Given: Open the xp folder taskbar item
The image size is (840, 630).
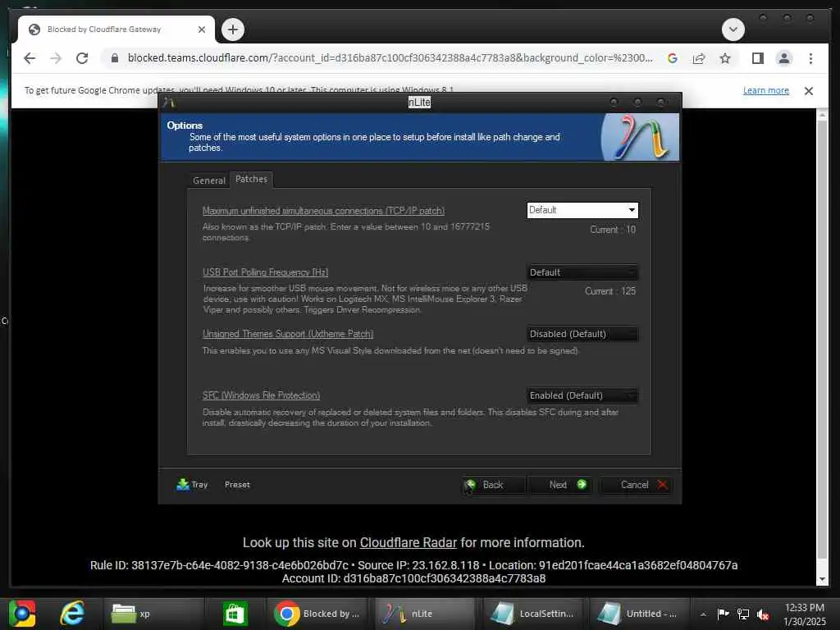Looking at the screenshot, I should coord(154,614).
